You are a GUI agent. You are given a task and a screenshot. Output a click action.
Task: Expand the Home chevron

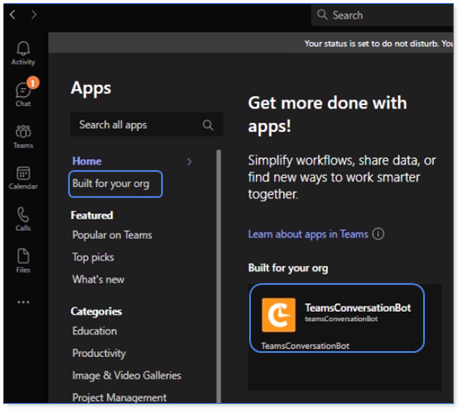click(x=189, y=162)
